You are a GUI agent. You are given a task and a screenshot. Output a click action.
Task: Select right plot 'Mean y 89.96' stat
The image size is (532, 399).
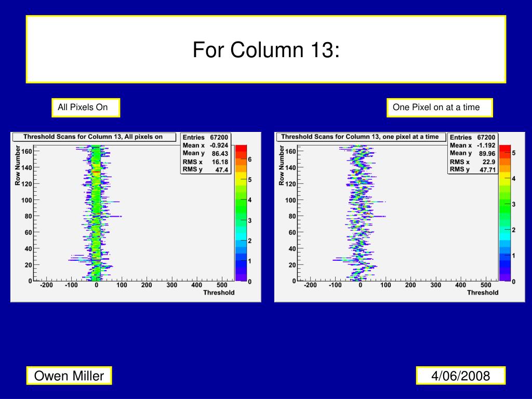coord(473,153)
